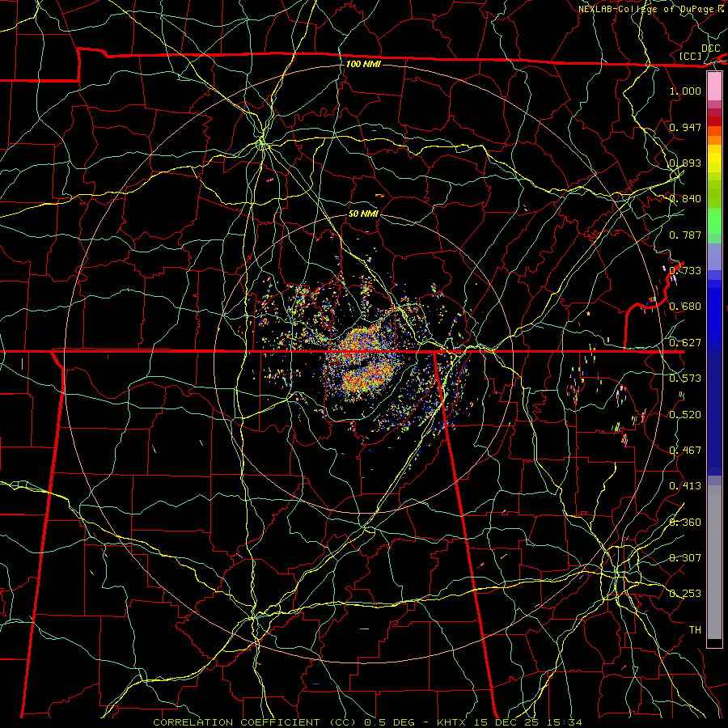This screenshot has height=728, width=728.
Task: Click the [CC] unit label
Action: coord(691,56)
